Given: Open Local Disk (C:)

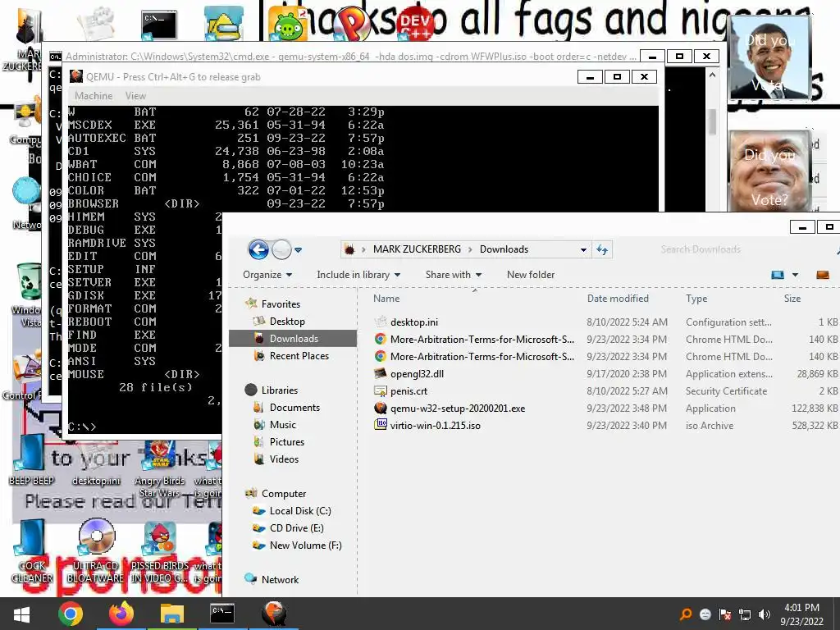Looking at the screenshot, I should click(x=300, y=511).
